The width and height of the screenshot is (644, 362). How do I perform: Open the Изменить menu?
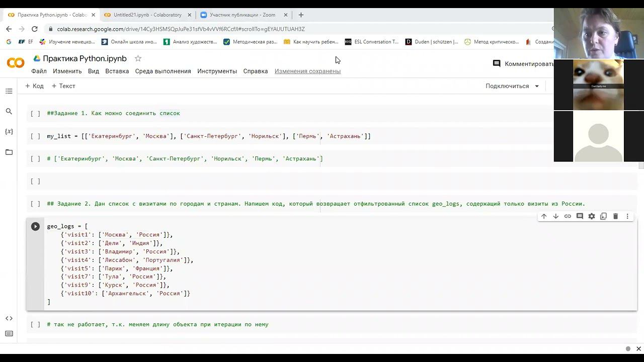coord(67,71)
